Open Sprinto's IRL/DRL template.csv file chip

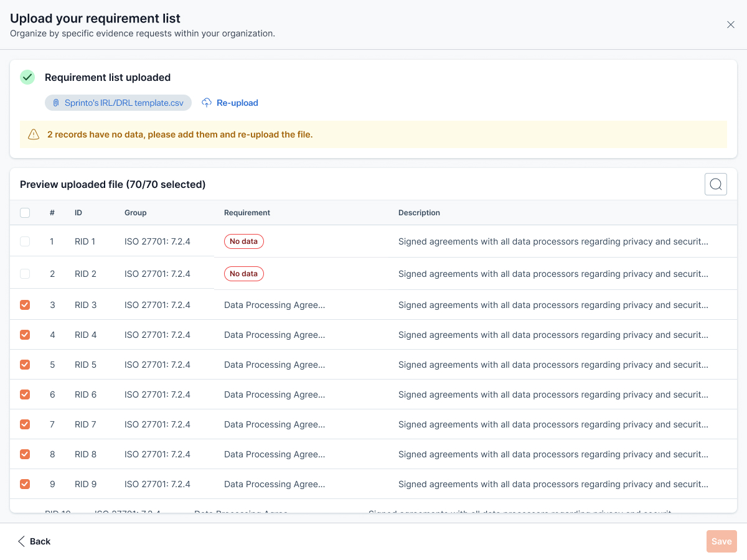[x=123, y=103]
